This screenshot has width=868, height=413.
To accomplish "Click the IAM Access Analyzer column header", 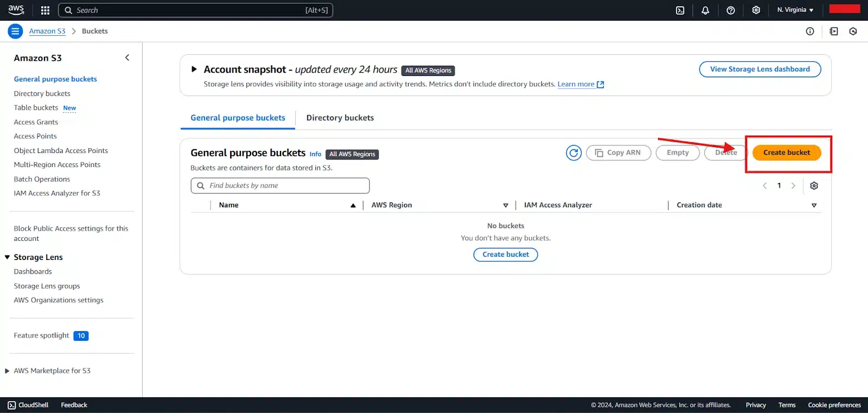I will click(x=558, y=205).
